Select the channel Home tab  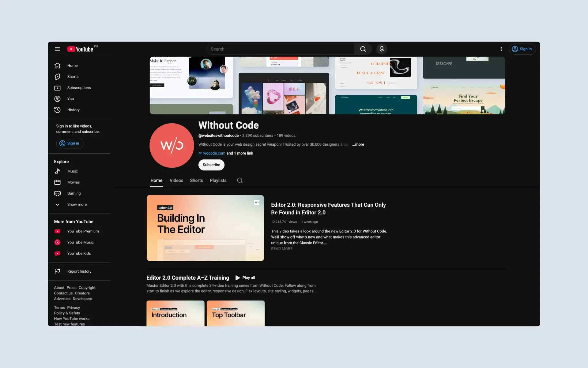156,180
